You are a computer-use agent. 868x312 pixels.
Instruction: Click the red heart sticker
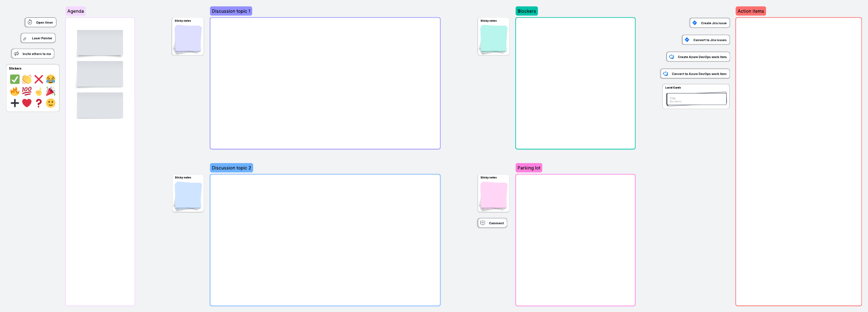point(27,103)
